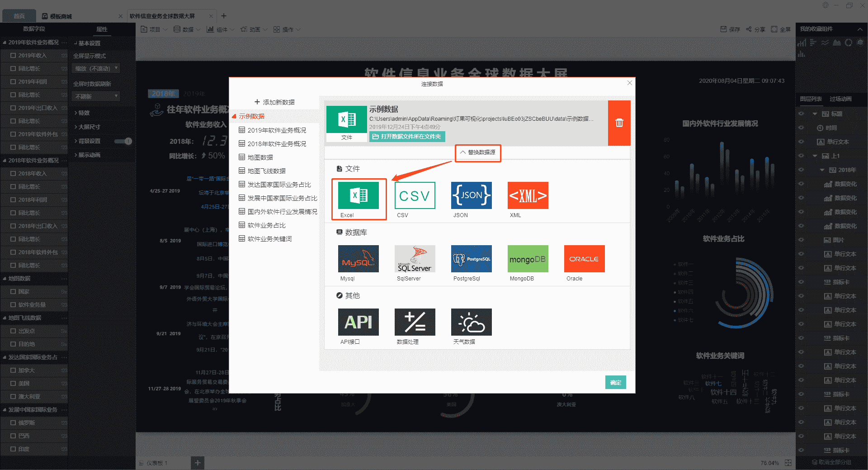Expand the 大屏尺寸 settings section
This screenshot has height=470, width=868.
(87, 127)
